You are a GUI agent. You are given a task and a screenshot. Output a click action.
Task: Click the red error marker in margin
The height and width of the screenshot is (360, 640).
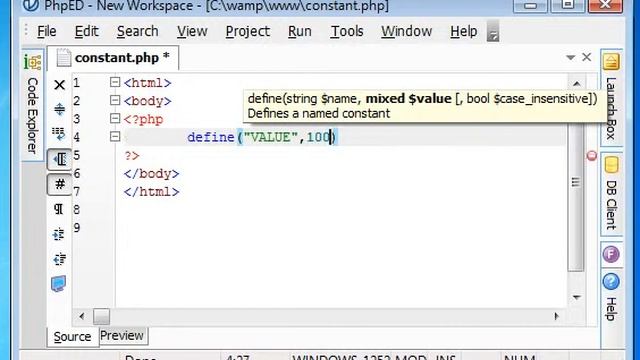click(x=591, y=156)
